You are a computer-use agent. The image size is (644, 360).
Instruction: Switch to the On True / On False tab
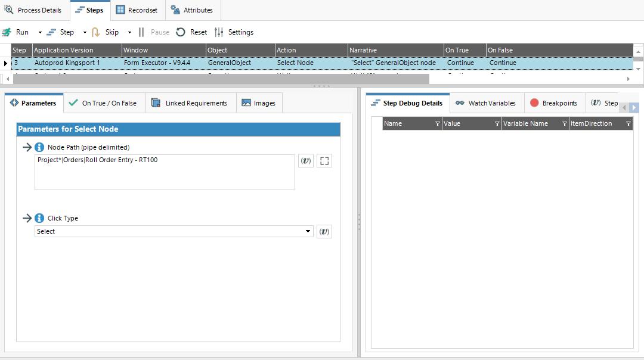tap(104, 103)
